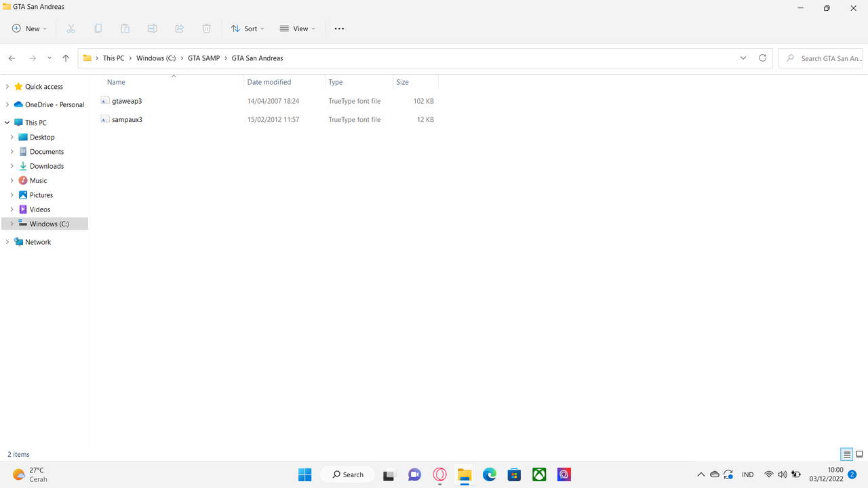868x488 pixels.
Task: Launch Microsoft Edge from taskbar
Action: (x=490, y=474)
